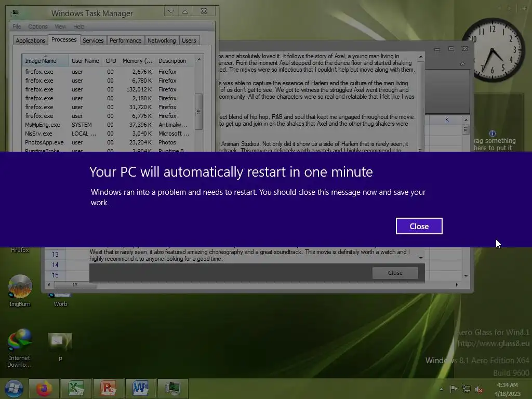Click the process list scroll up arrow

[199, 59]
